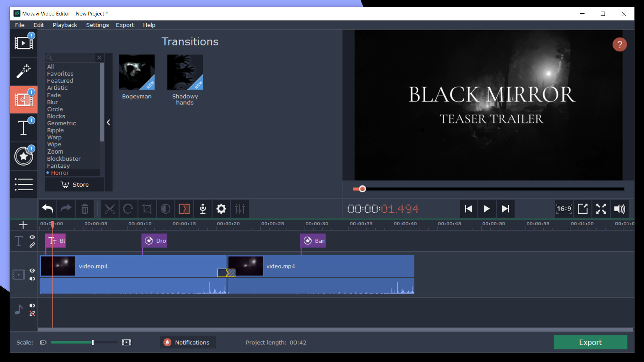644x362 pixels.
Task: Click the color grading/correction icon
Action: click(165, 208)
